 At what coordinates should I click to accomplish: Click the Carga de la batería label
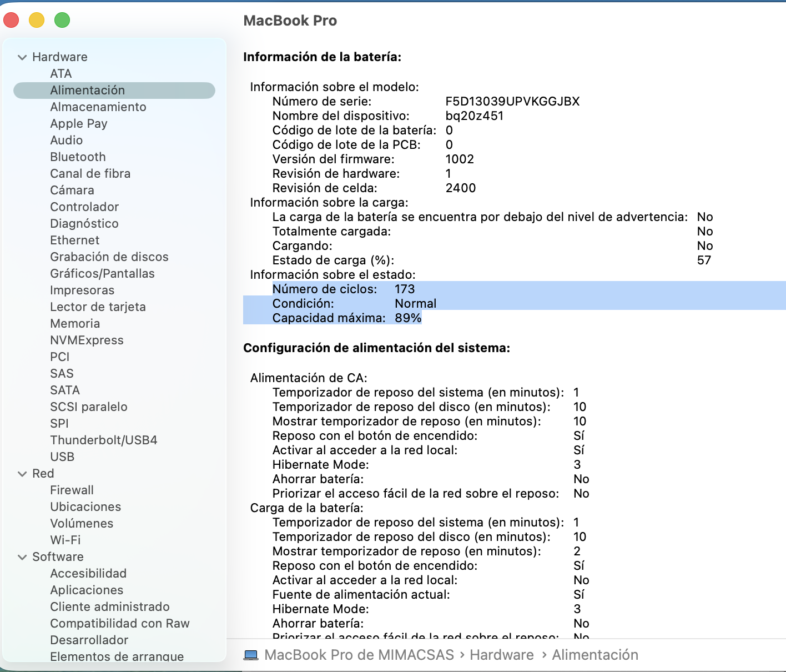point(307,508)
